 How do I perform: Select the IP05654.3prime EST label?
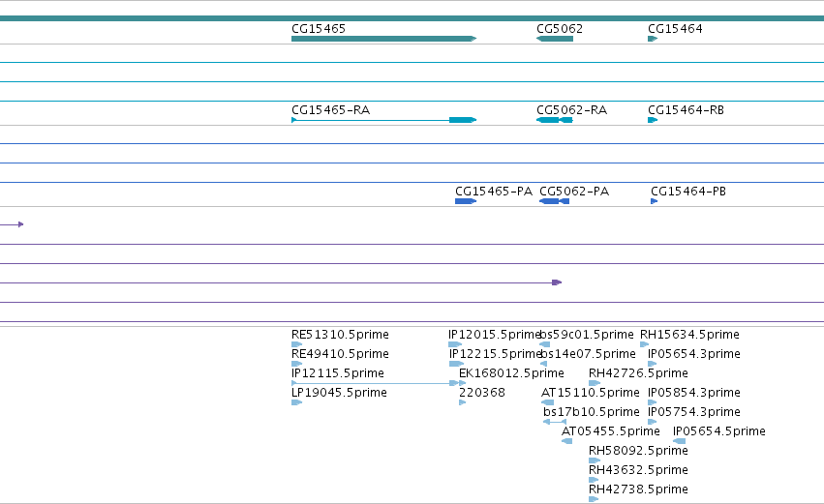[693, 354]
